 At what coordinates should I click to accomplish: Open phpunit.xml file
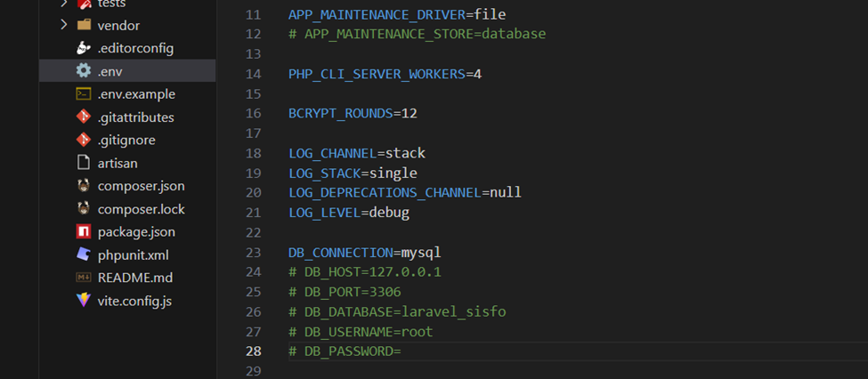coord(133,255)
